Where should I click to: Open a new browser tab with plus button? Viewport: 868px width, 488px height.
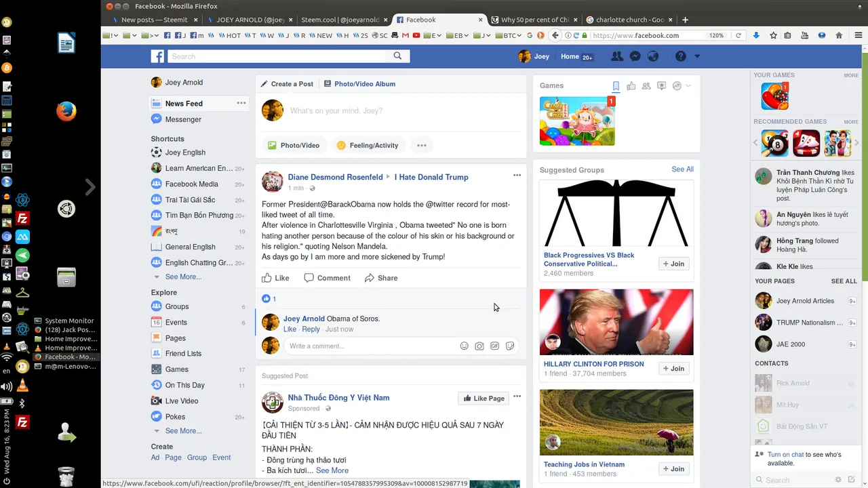pos(685,20)
